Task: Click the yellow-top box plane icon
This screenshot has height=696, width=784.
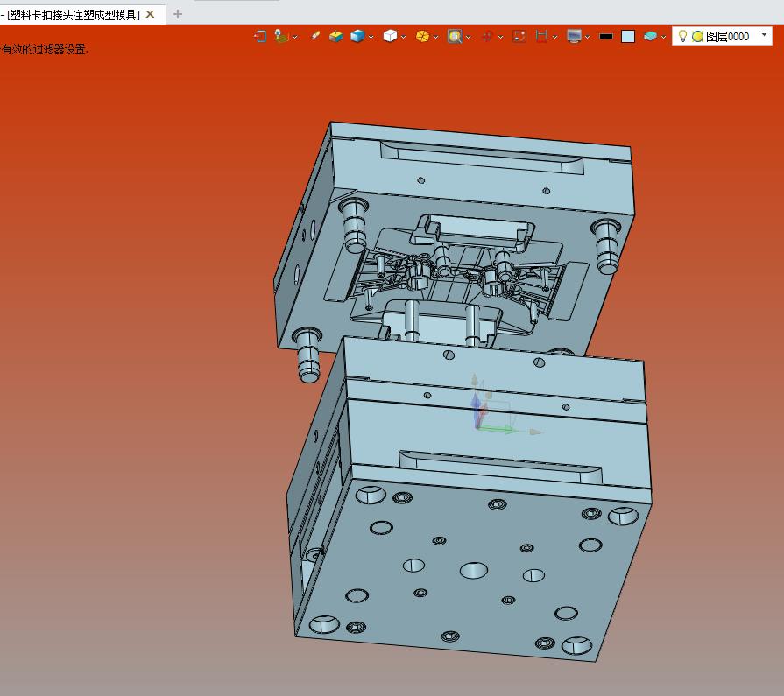Action: pyautogui.click(x=336, y=36)
